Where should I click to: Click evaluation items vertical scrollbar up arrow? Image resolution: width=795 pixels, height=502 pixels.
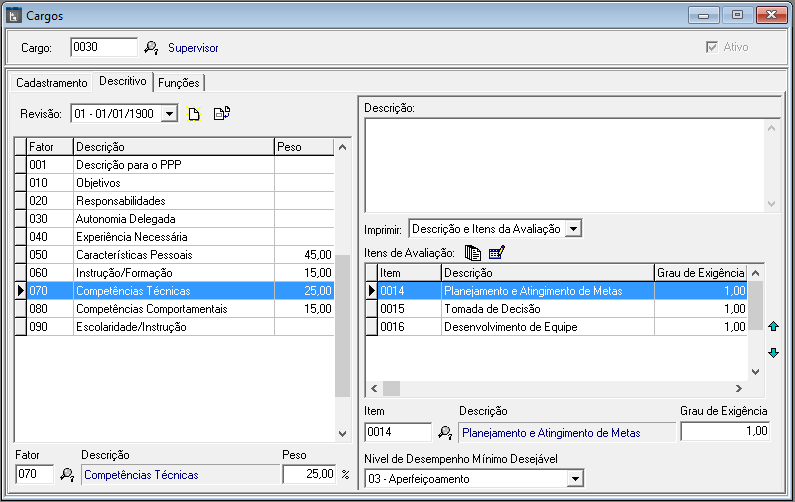[755, 273]
